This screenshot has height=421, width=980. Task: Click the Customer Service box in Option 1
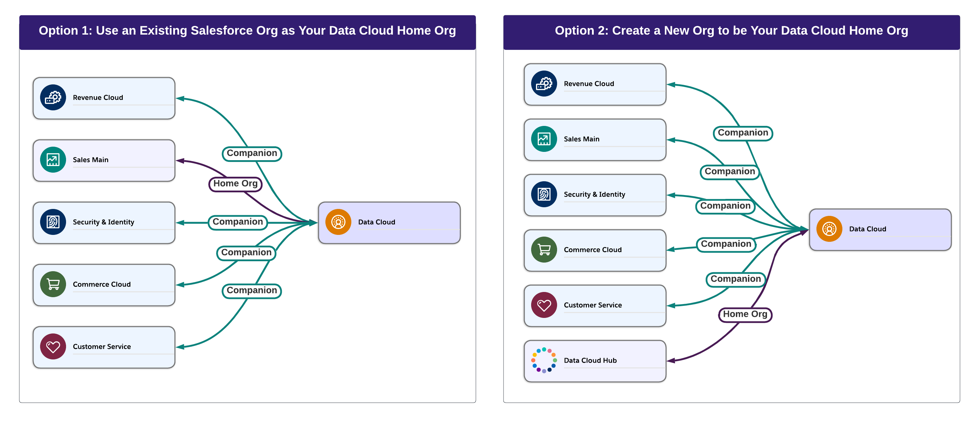coord(104,347)
